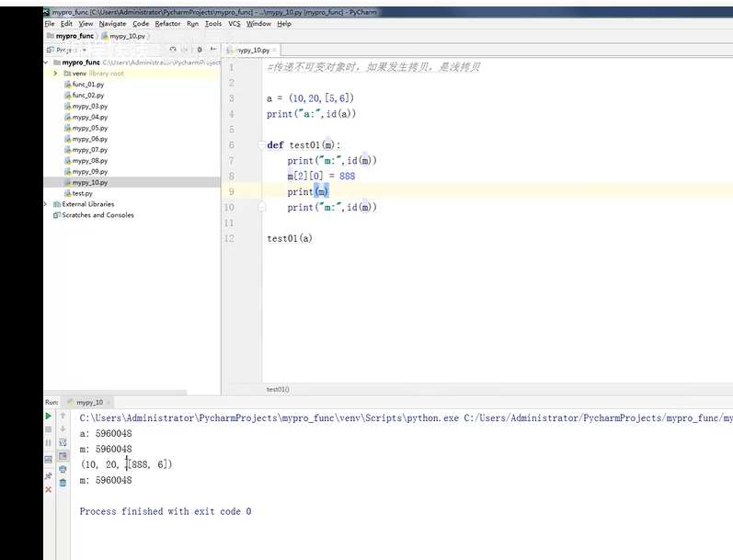The width and height of the screenshot is (733, 560).
Task: Click on 'test01(a)' call in editor
Action: point(290,238)
